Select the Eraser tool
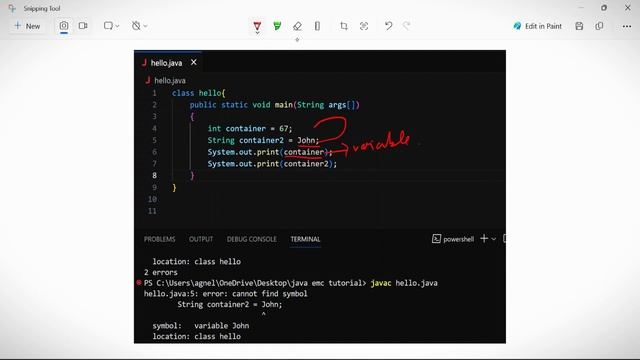Image resolution: width=640 pixels, height=360 pixels. [297, 26]
